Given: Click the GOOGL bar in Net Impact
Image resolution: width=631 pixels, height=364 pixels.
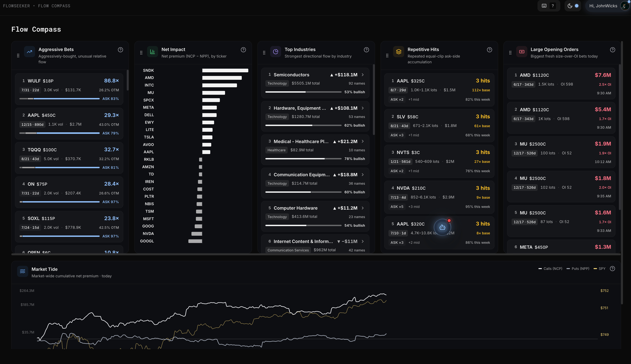Looking at the screenshot, I should point(195,241).
